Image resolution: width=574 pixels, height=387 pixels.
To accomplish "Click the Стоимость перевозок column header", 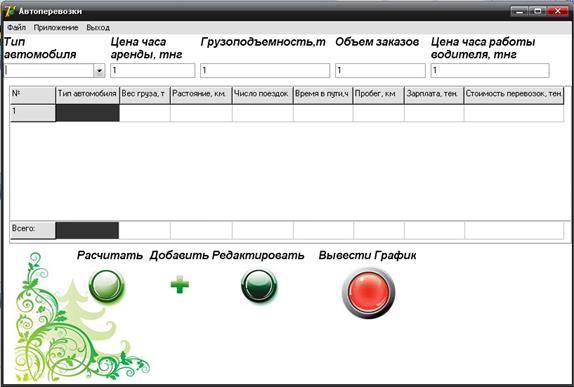I will 514,95.
